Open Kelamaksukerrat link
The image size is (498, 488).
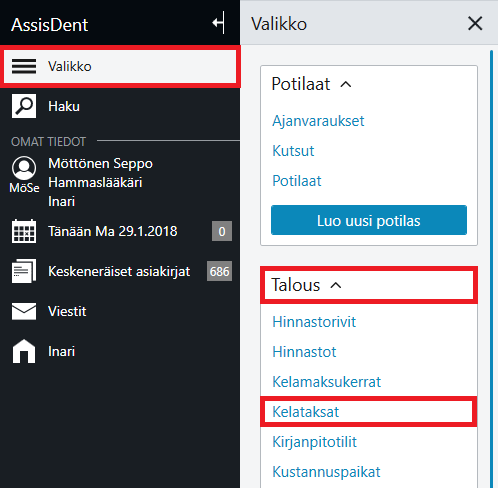pyautogui.click(x=326, y=382)
